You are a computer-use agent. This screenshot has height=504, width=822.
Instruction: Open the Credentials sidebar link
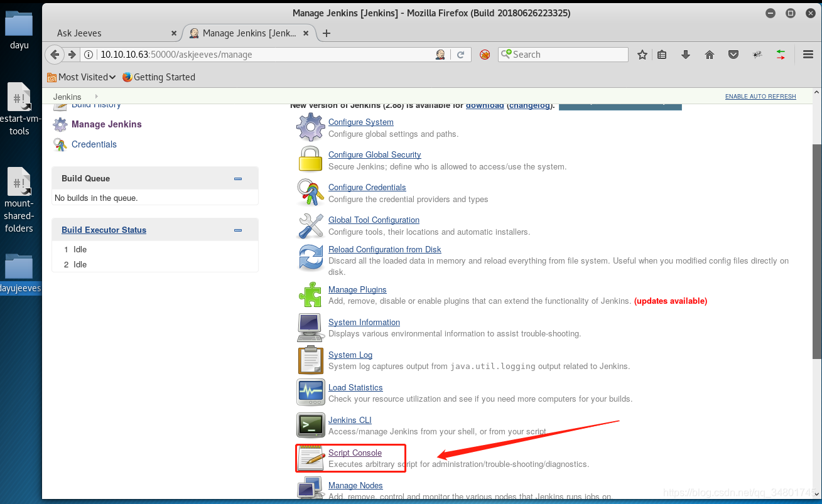click(x=94, y=144)
